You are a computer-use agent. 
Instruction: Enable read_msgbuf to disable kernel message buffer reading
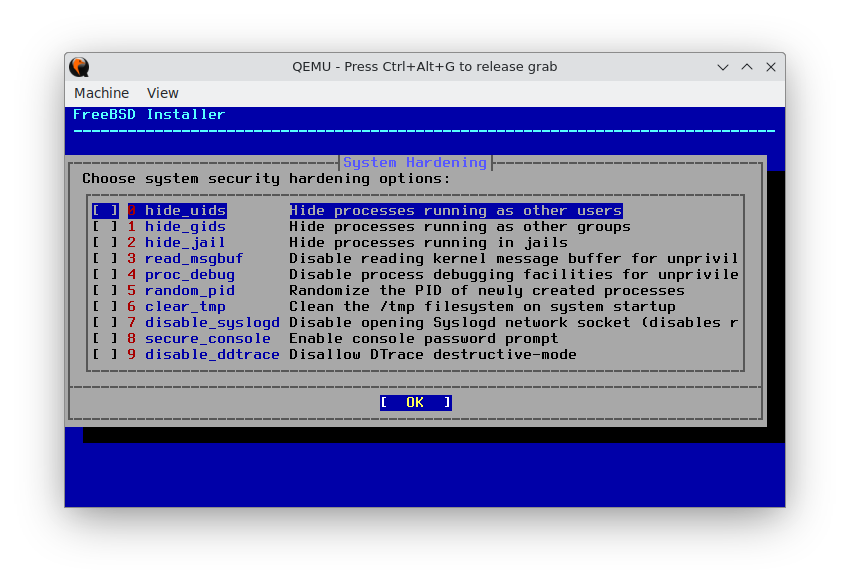[x=104, y=258]
